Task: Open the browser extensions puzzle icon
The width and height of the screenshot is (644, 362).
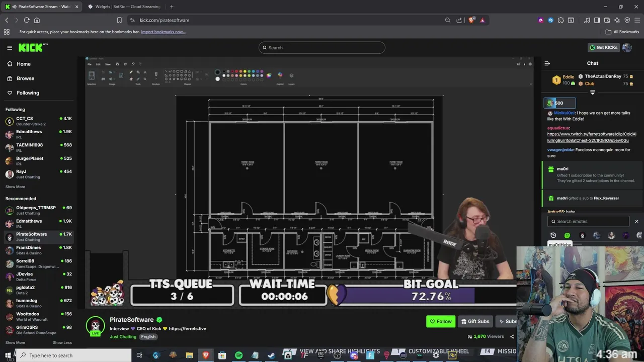Action: pos(561,20)
